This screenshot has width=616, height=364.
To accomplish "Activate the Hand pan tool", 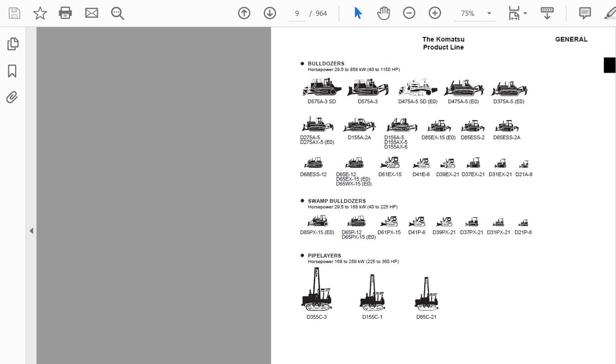I will (384, 13).
